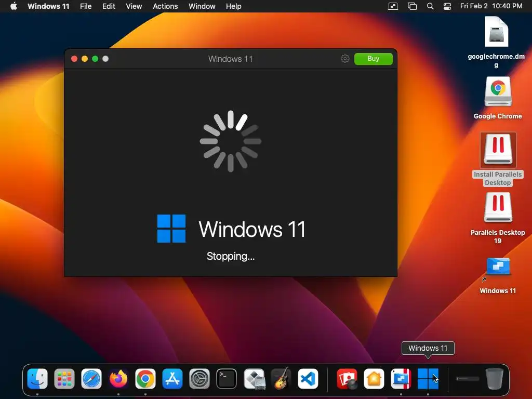Open Spotlight search magnifier
The height and width of the screenshot is (399, 532).
(430, 6)
